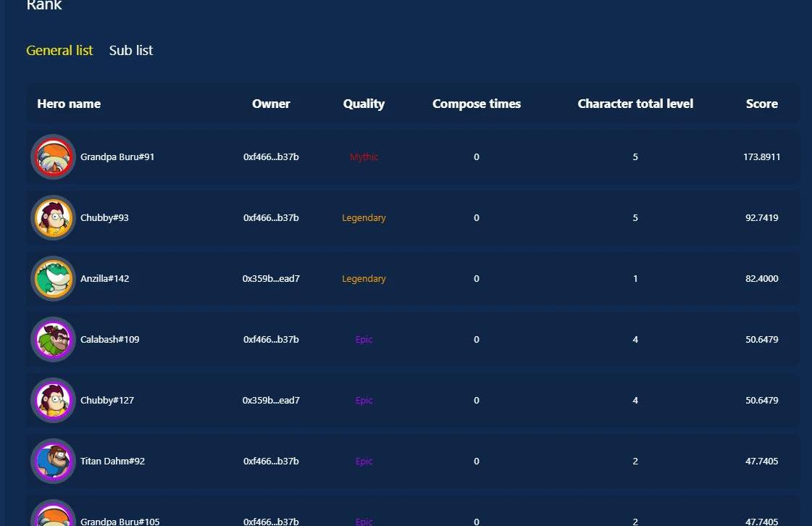This screenshot has height=526, width=812.
Task: Switch to the General list tab
Action: [x=59, y=51]
